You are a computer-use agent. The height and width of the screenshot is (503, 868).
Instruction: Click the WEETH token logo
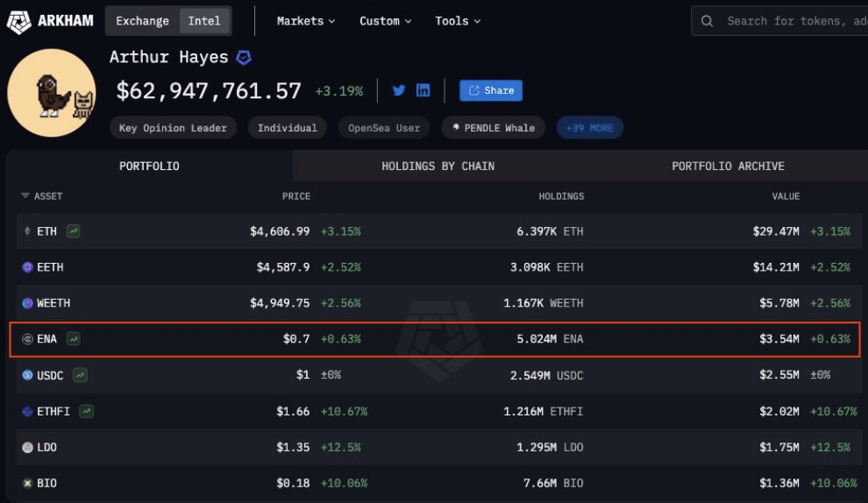(x=27, y=303)
